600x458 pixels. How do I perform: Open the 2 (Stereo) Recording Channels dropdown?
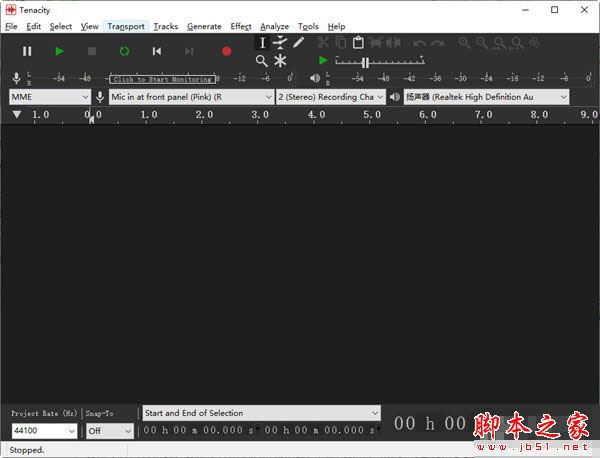(x=331, y=97)
